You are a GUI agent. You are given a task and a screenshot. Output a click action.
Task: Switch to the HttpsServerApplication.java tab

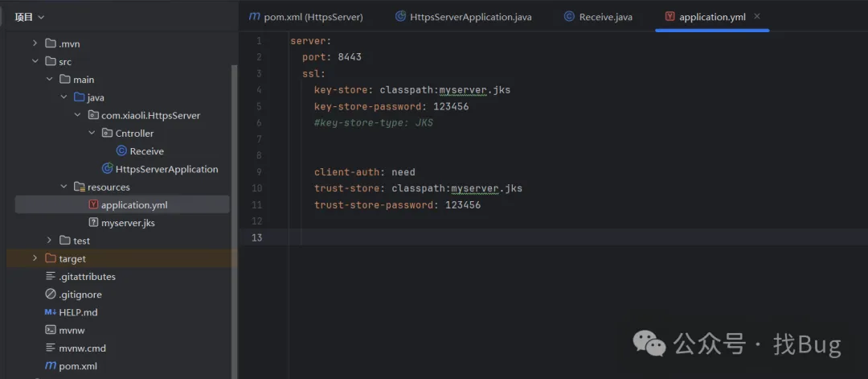click(x=464, y=17)
